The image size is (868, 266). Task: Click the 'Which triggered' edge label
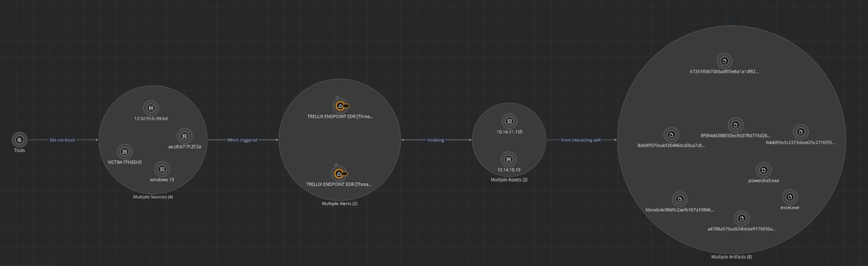[x=242, y=140]
